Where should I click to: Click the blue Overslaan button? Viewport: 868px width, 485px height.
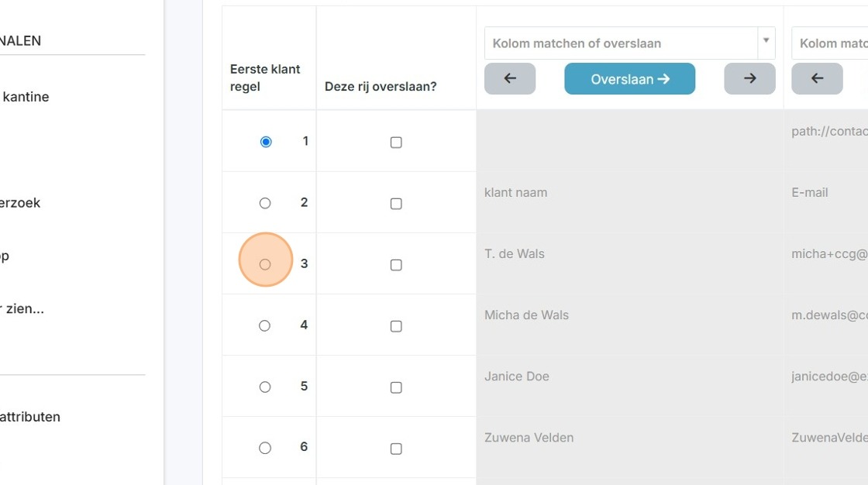[x=630, y=78]
